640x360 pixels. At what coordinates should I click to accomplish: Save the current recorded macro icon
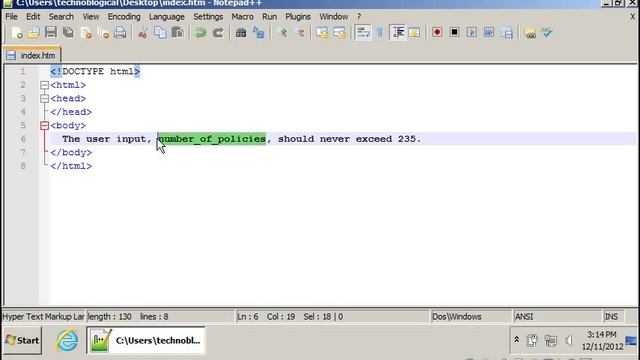coord(507,33)
